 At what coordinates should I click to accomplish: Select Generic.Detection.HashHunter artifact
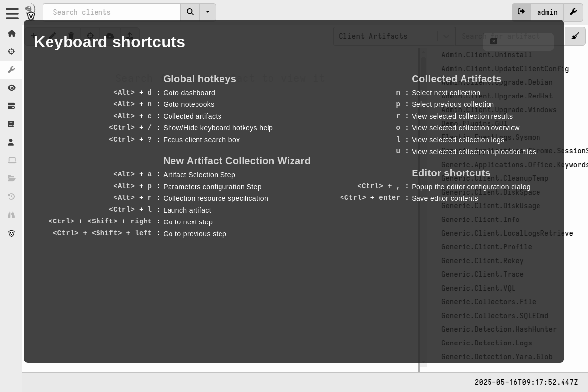pyautogui.click(x=499, y=329)
